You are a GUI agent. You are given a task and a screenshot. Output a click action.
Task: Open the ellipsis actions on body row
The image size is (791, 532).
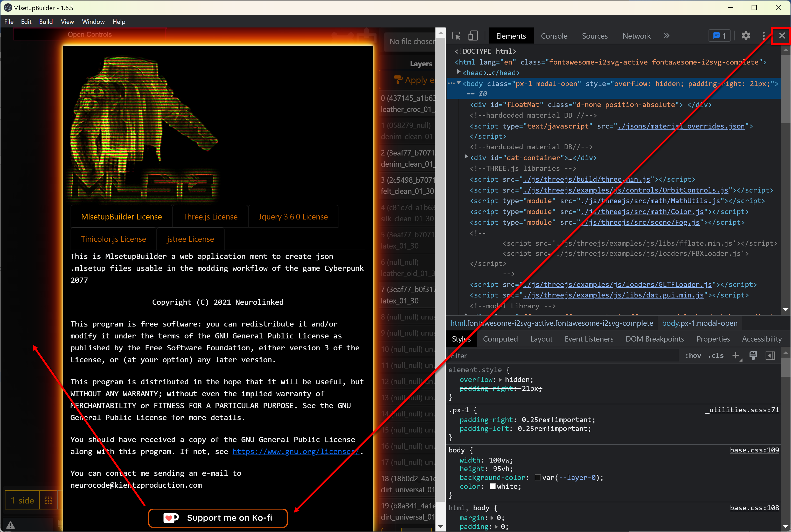pyautogui.click(x=451, y=83)
